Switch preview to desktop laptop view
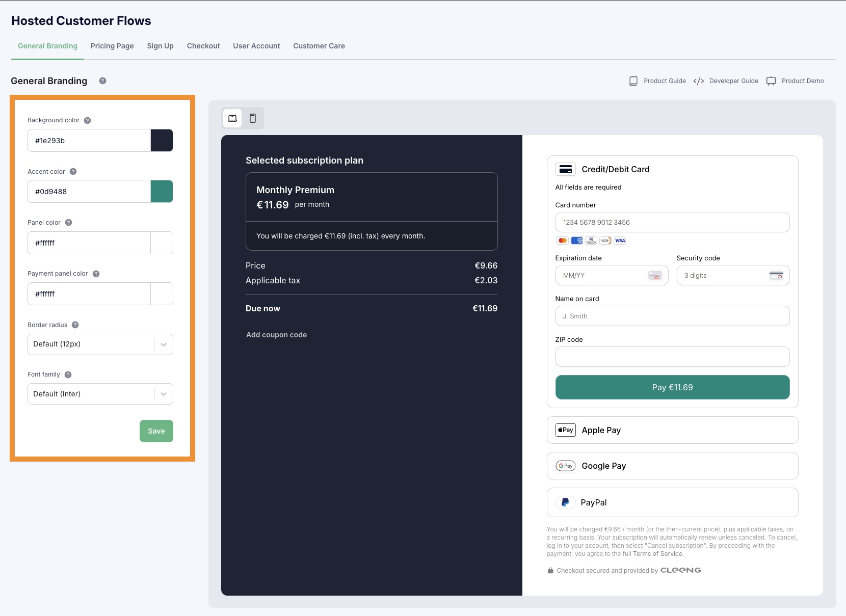Screen dimensions: 846x616 pos(232,118)
